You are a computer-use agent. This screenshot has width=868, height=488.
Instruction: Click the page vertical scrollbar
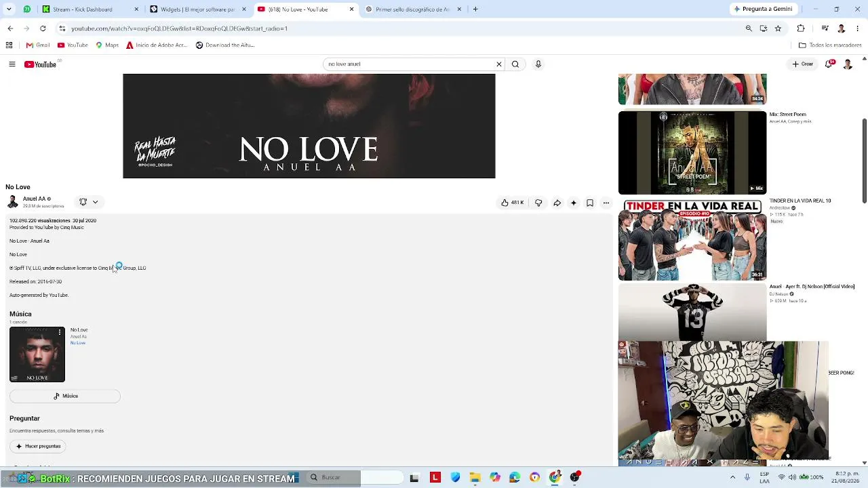864,161
